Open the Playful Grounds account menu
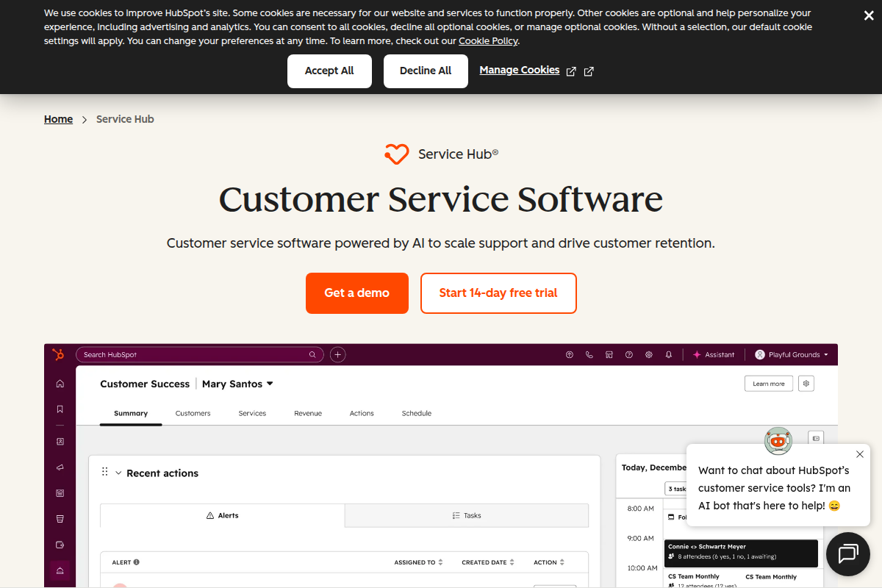Image resolution: width=882 pixels, height=588 pixels. (x=792, y=354)
